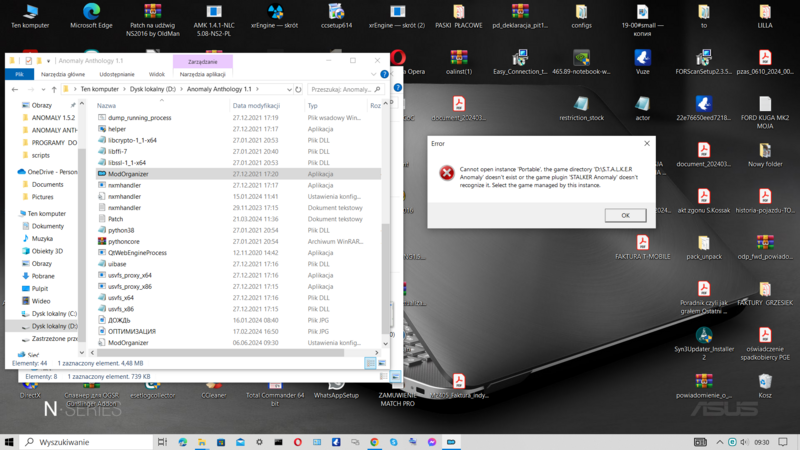
Task: Open the Udostępnianie ribbon tab
Action: [x=117, y=74]
